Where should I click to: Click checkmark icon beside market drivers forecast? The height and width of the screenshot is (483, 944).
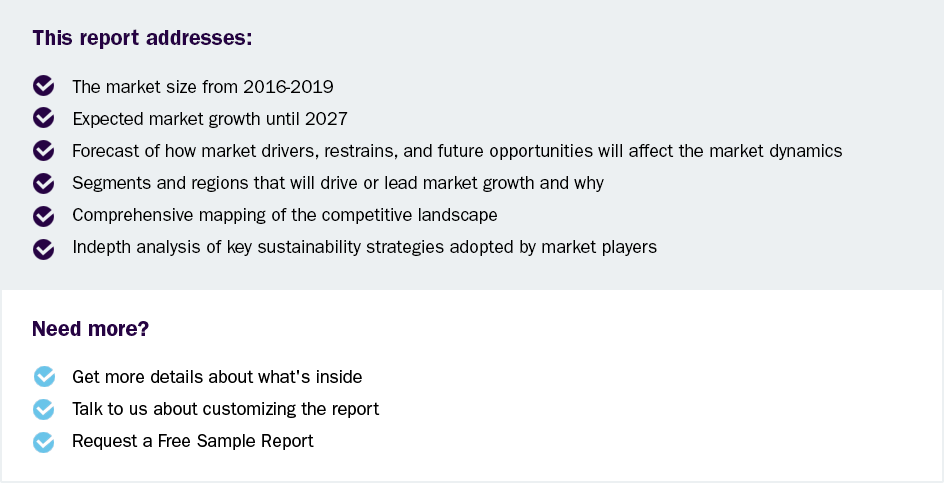coord(43,151)
